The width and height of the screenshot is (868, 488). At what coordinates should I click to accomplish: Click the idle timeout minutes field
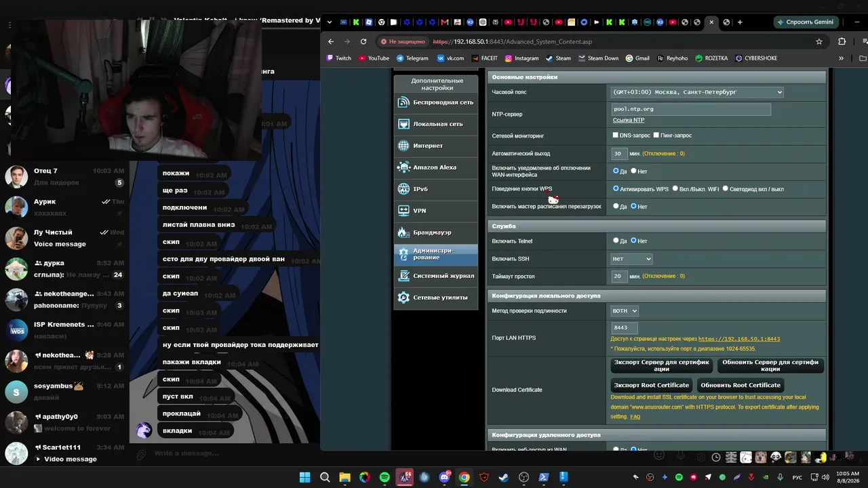coord(618,277)
